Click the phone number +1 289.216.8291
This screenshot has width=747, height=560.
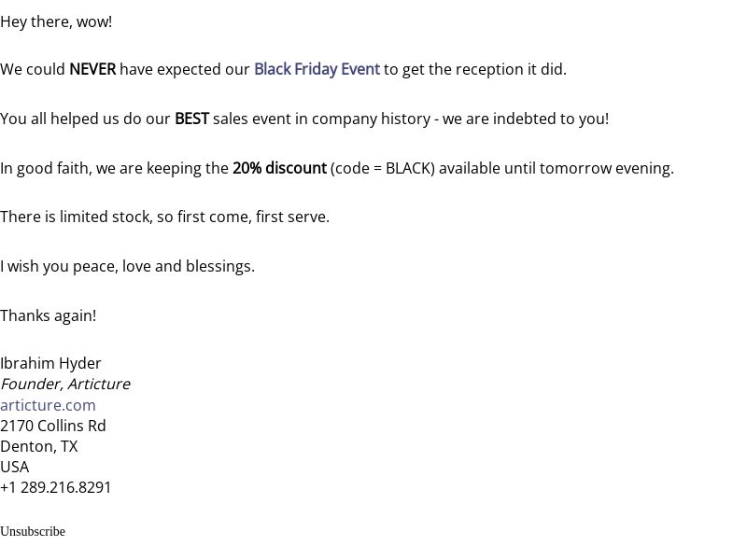[x=55, y=487]
